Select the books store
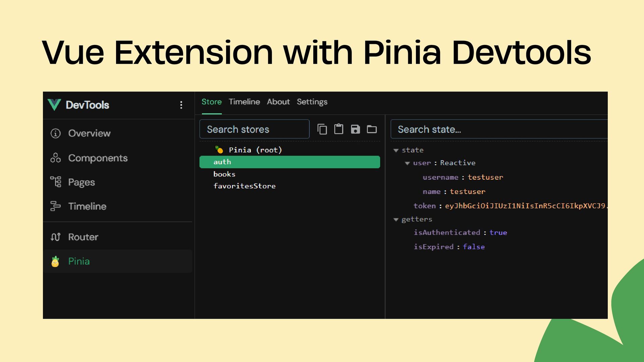 pyautogui.click(x=224, y=174)
